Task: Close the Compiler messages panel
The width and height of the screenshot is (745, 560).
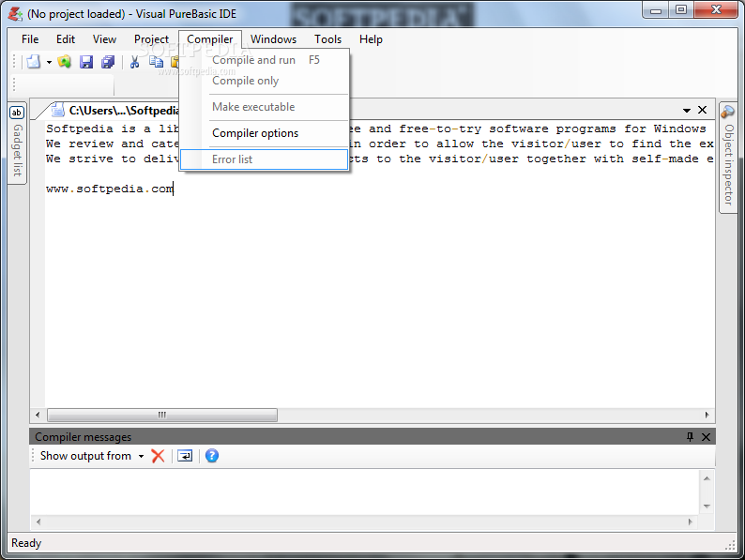Action: [x=706, y=437]
